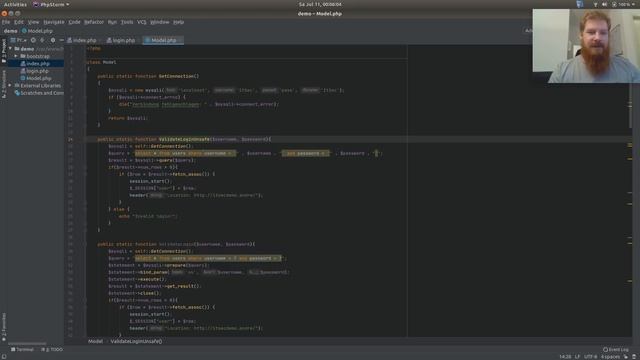The width and height of the screenshot is (640, 360).
Task: Open the Project view dropdown in tool window
Action: [18, 40]
